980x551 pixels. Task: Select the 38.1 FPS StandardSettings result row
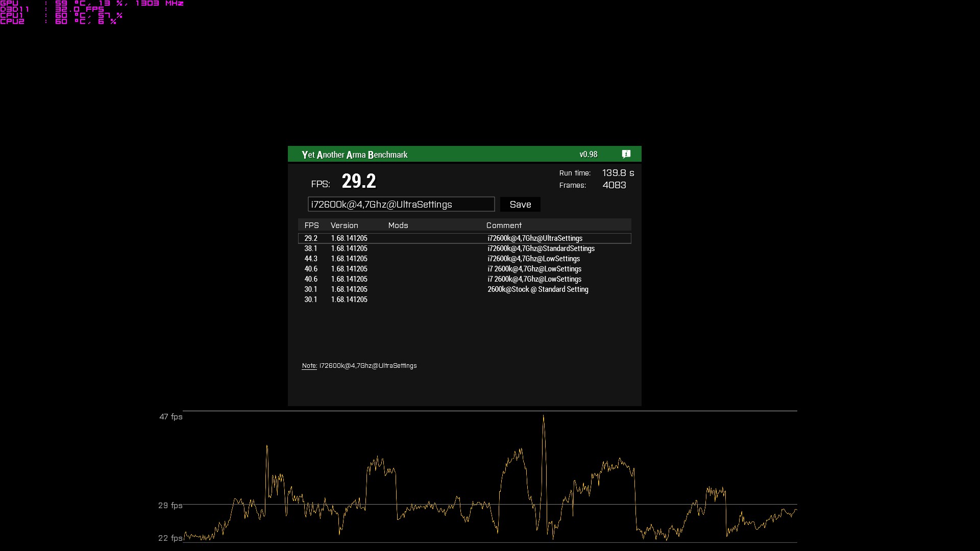(x=464, y=248)
